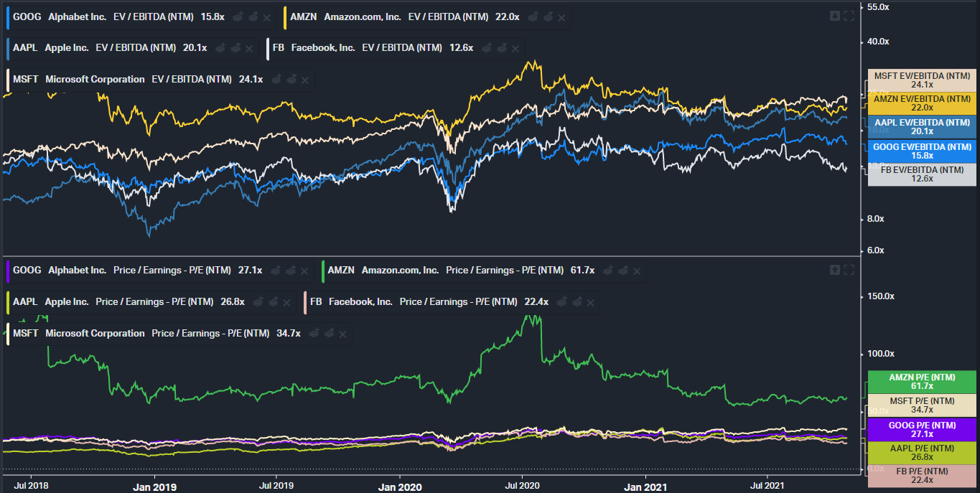The height and width of the screenshot is (493, 980).
Task: Select the AAPL P/E (NTM) 26.8x axis tag
Action: (922, 453)
